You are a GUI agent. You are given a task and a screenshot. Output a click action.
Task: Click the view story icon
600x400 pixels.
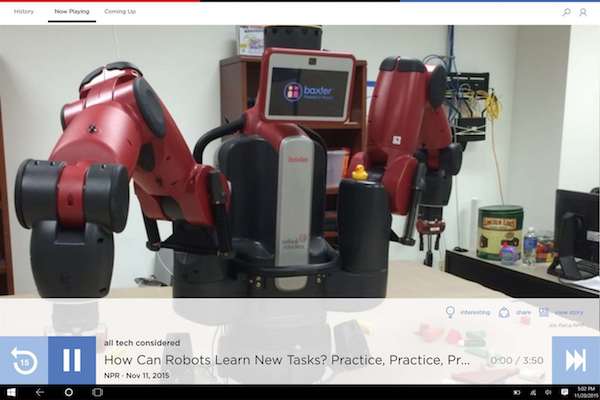(544, 312)
